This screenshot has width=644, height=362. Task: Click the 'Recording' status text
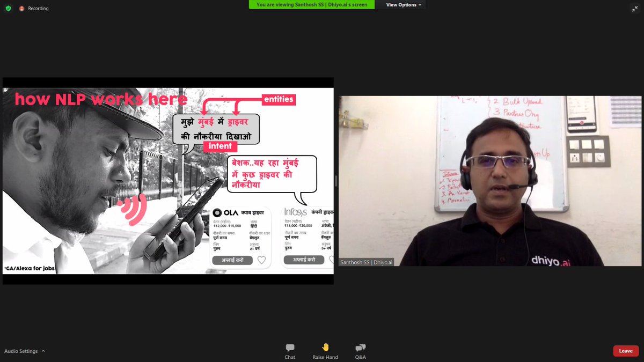(38, 9)
